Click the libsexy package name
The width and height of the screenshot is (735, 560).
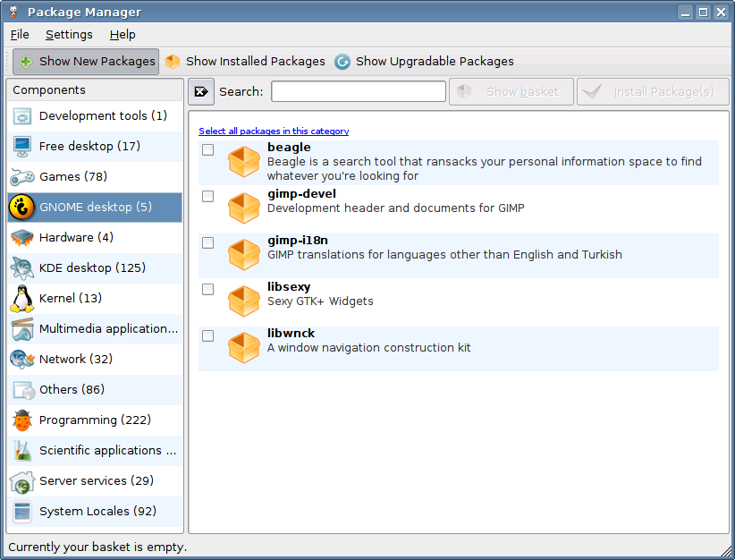[289, 287]
